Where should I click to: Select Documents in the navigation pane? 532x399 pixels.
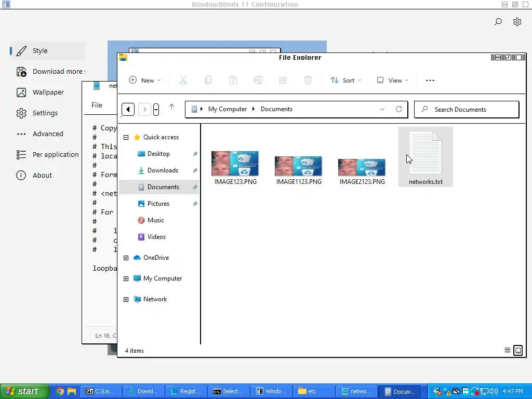(x=159, y=187)
